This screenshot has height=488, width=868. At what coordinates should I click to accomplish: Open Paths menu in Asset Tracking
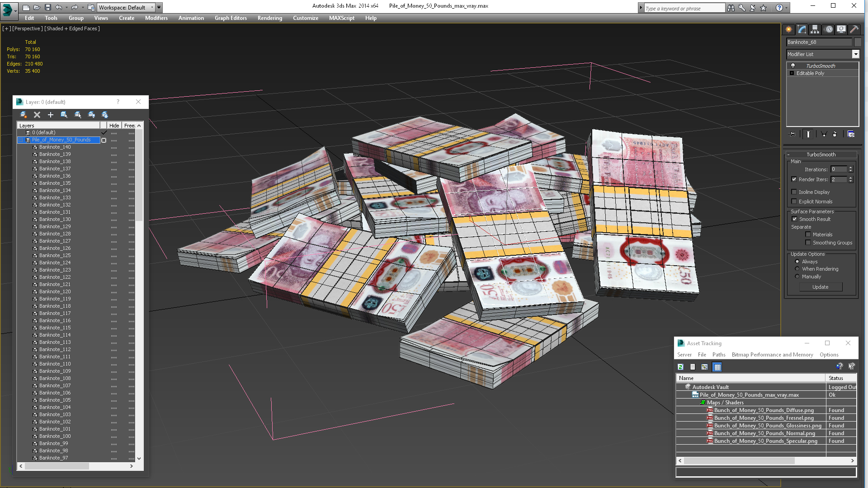pos(719,355)
